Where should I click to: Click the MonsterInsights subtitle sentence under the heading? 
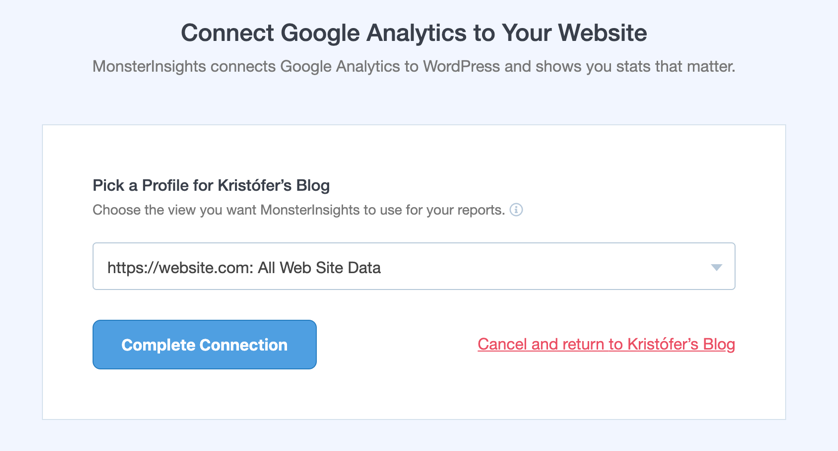[414, 66]
